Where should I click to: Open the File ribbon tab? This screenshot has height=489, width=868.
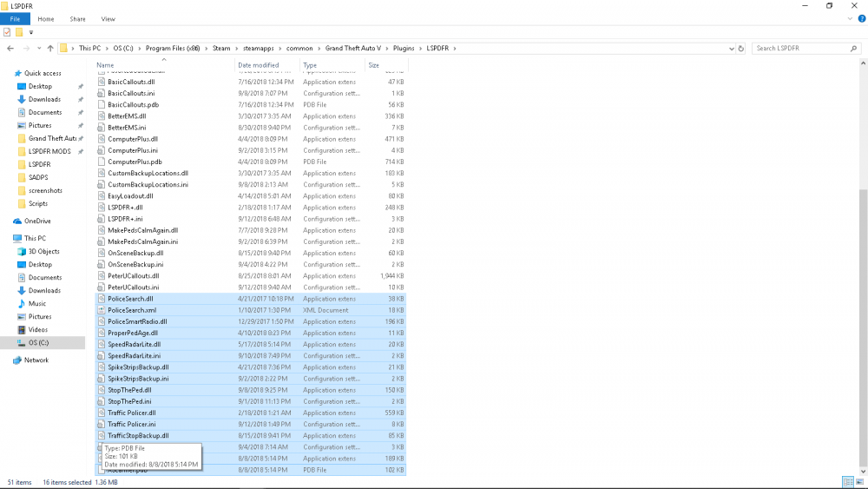click(x=15, y=19)
